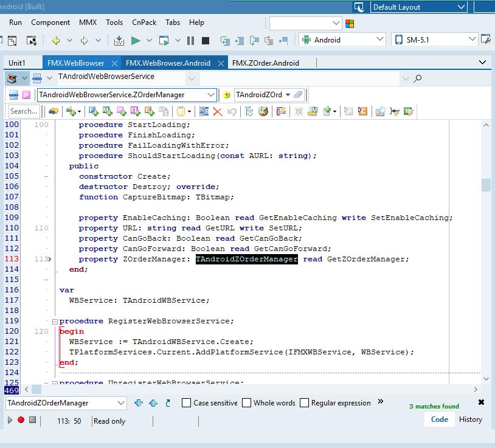The height and width of the screenshot is (448, 495).
Task: Click the Trace Into debugger icon
Action: tap(225, 41)
